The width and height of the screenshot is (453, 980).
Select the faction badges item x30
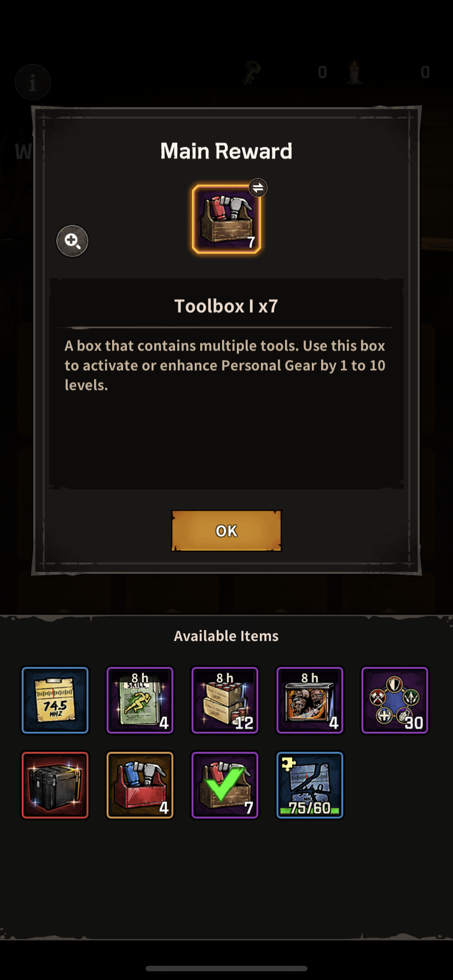pyautogui.click(x=395, y=700)
